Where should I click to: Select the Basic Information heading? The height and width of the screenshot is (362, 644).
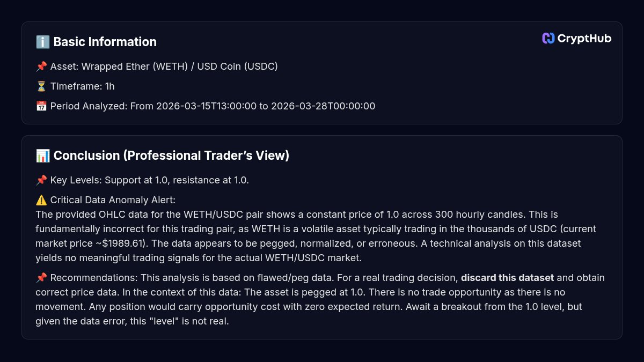coord(105,42)
